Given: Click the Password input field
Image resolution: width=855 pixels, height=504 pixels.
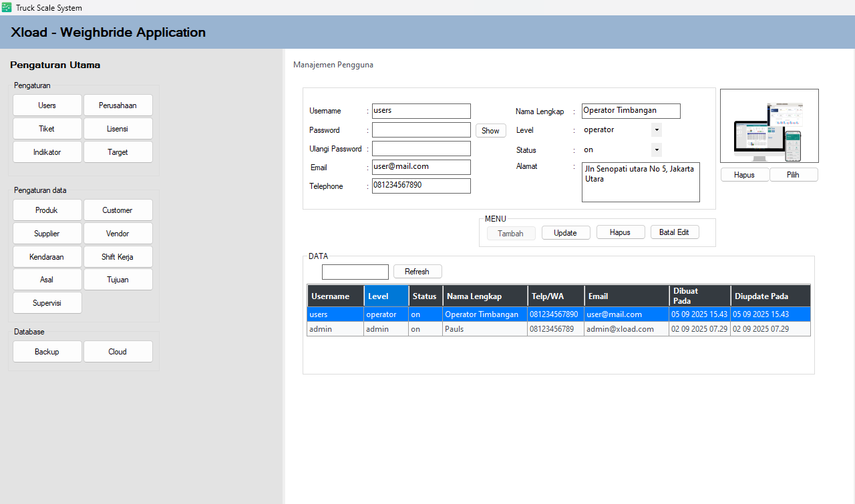Looking at the screenshot, I should pos(421,130).
